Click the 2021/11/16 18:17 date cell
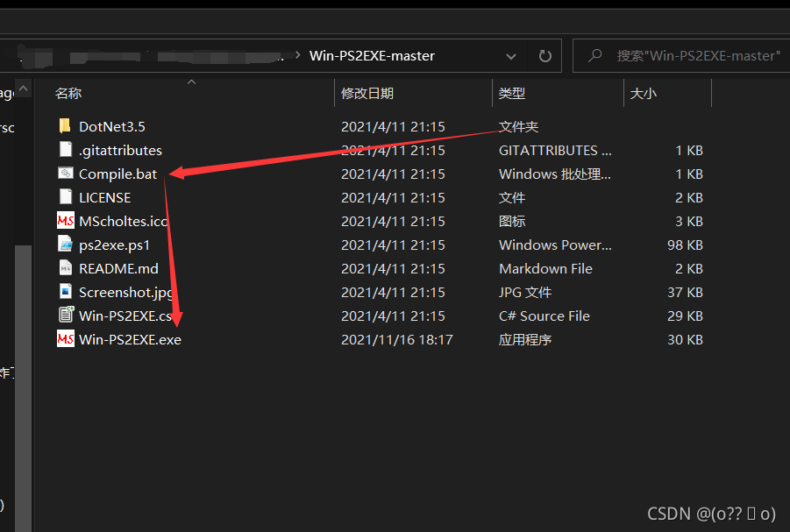Image resolution: width=790 pixels, height=532 pixels. point(396,339)
